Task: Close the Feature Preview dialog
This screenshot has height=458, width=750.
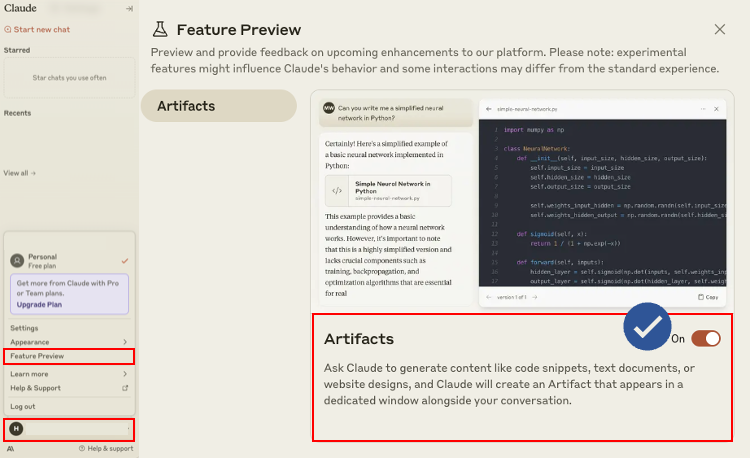Action: (719, 30)
